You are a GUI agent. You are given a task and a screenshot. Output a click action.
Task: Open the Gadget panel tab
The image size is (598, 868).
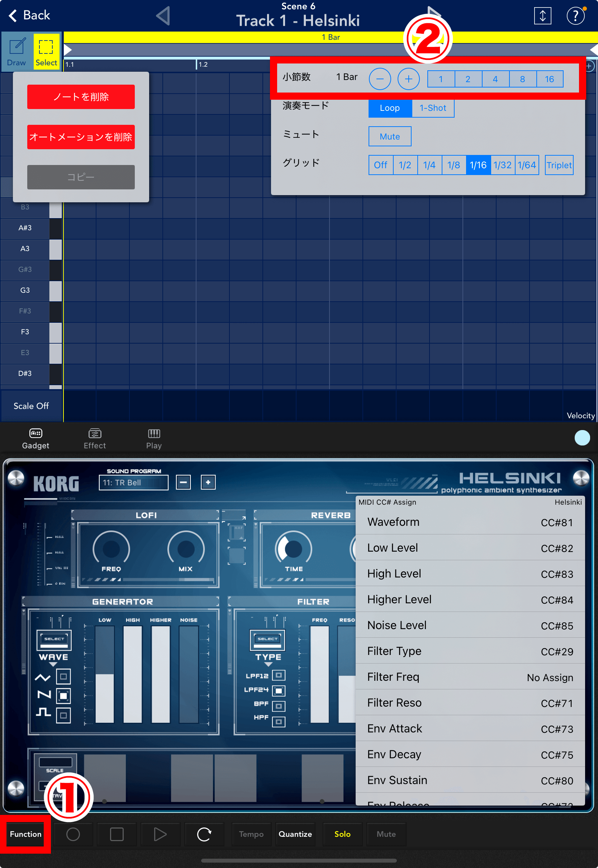35,439
